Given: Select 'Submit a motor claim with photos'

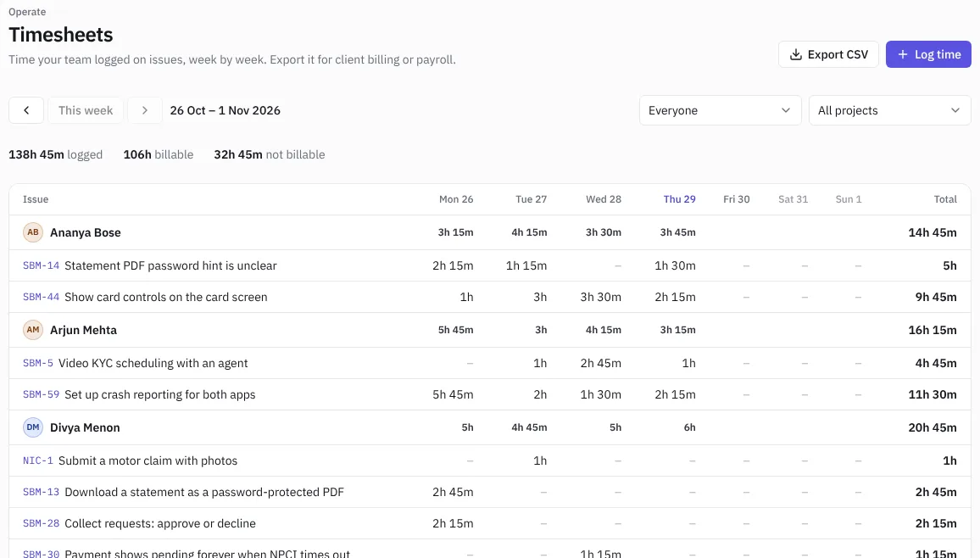Looking at the screenshot, I should click(148, 460).
